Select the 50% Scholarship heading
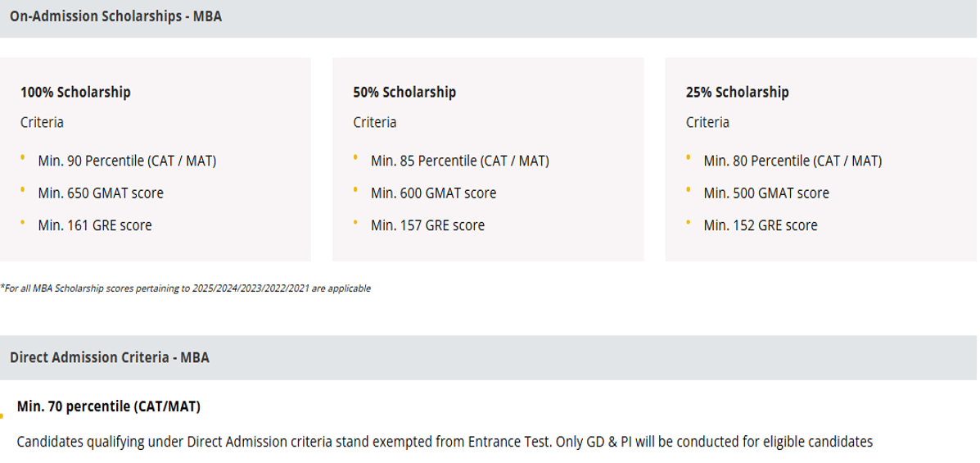This screenshot has width=980, height=463. pos(404,92)
